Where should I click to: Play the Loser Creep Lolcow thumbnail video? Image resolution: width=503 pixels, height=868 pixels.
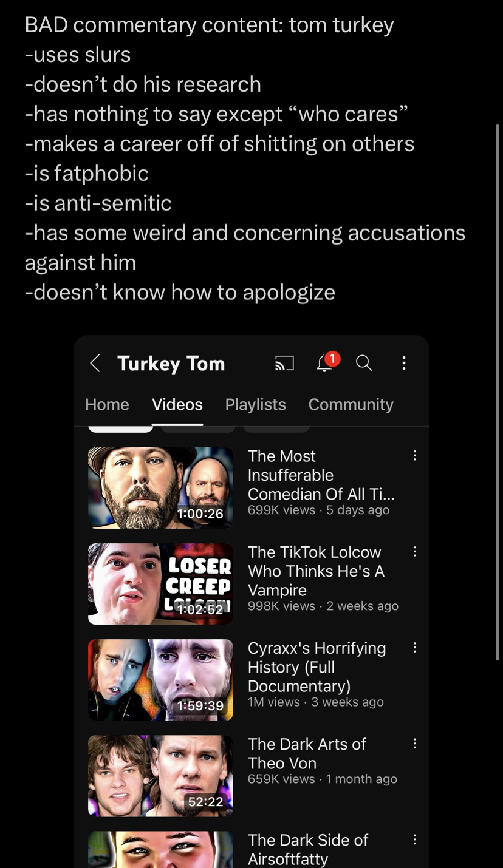tap(160, 584)
